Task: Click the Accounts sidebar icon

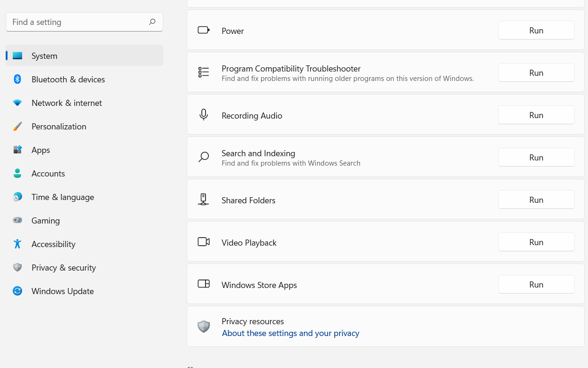Action: [17, 173]
